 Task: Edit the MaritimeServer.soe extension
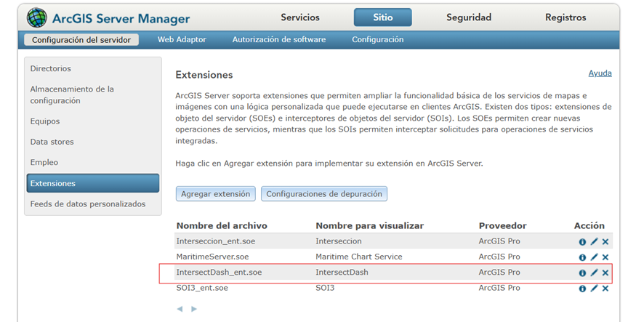point(594,257)
